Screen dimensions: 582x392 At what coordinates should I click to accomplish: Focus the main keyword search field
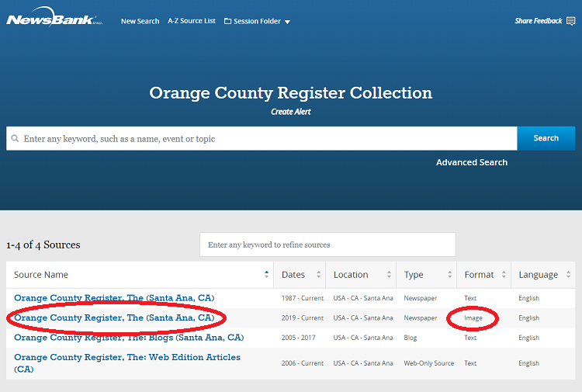pyautogui.click(x=262, y=138)
